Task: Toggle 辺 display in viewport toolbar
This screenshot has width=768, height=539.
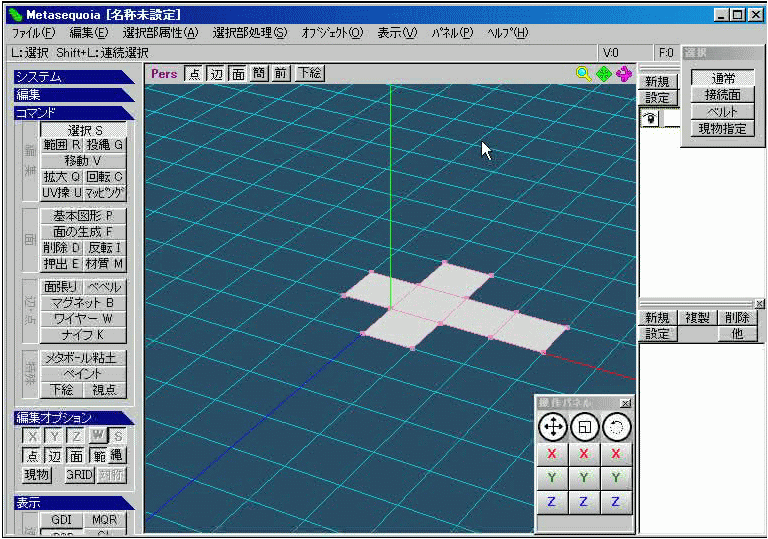Action: [216, 74]
